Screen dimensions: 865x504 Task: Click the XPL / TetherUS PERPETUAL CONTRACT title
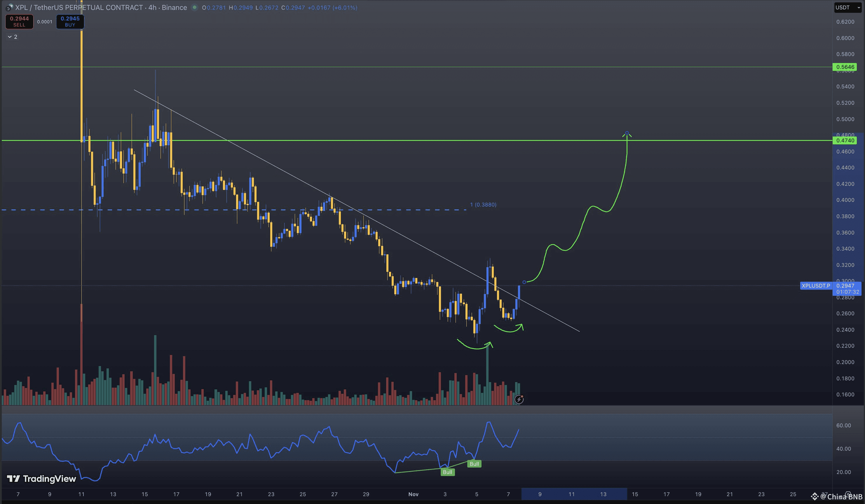pos(79,7)
